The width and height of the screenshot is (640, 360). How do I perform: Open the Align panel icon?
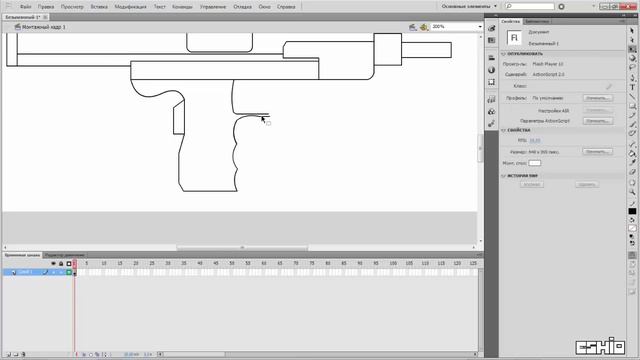pos(491,58)
